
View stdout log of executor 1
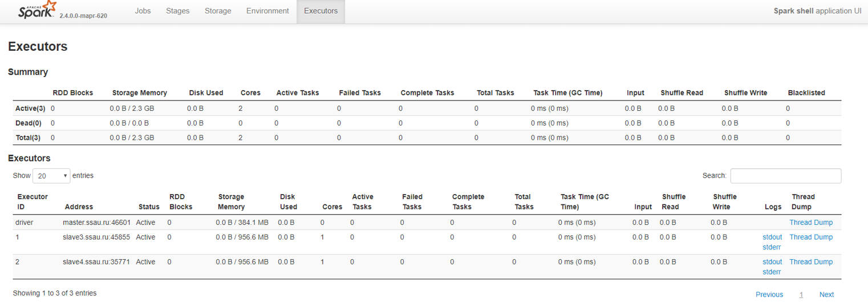click(x=772, y=237)
